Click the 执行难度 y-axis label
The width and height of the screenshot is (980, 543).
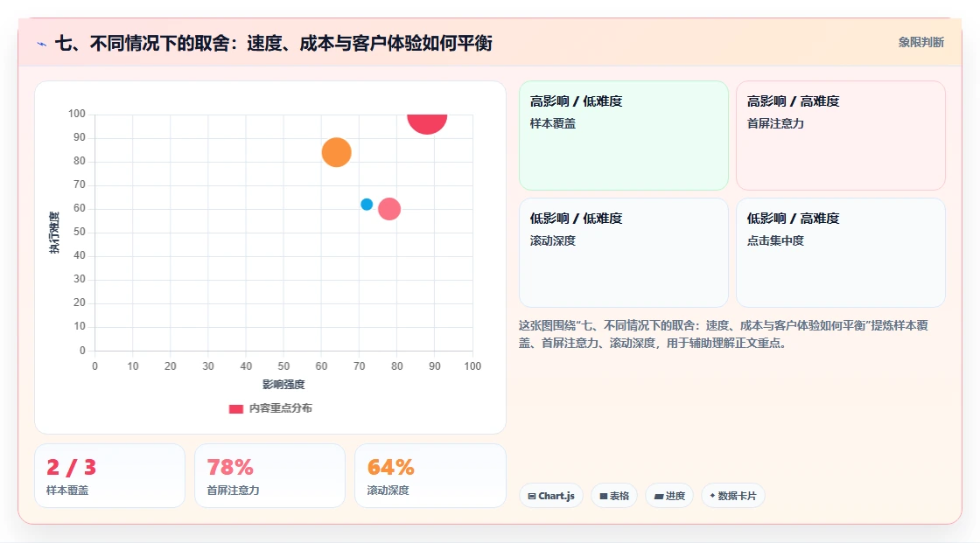(54, 233)
